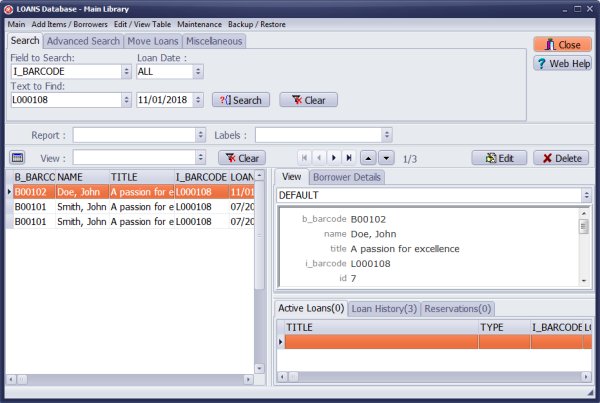Clear the search criteria
Screen dimensions: 600x403
pos(308,100)
